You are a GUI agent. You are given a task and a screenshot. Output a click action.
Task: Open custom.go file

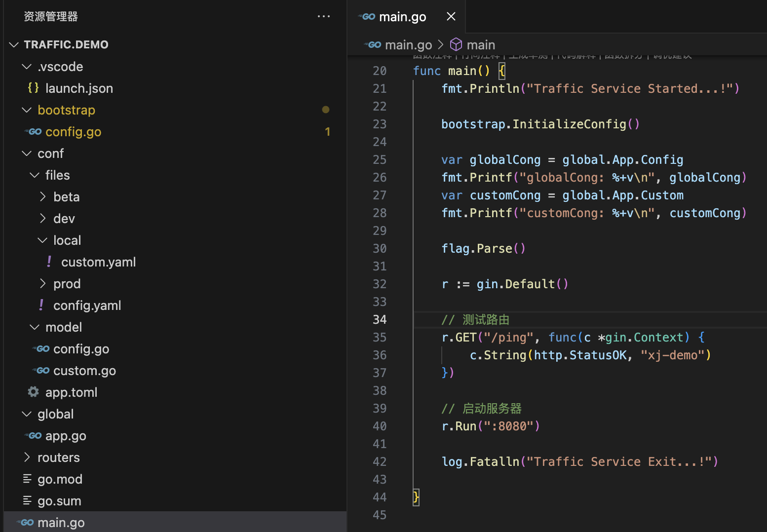84,371
